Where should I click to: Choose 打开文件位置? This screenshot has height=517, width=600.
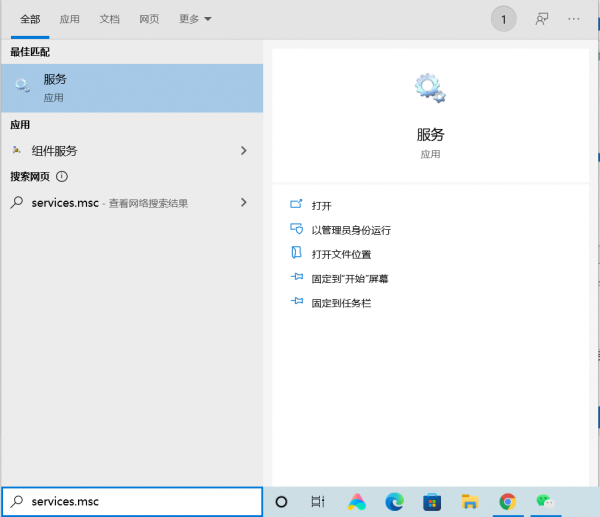341,254
